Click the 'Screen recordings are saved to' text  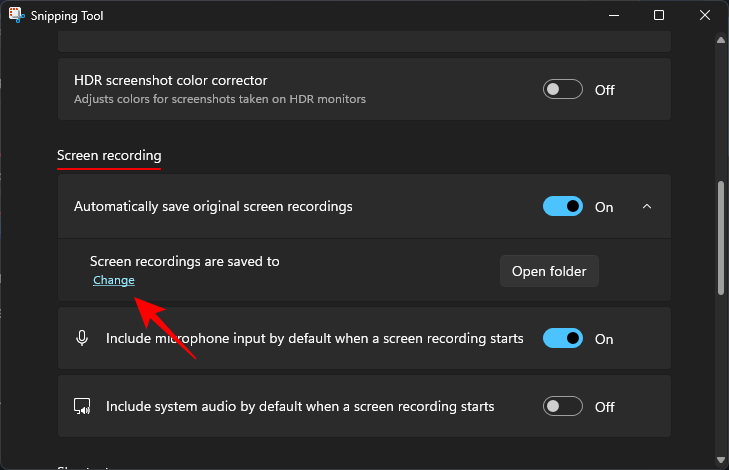point(185,261)
